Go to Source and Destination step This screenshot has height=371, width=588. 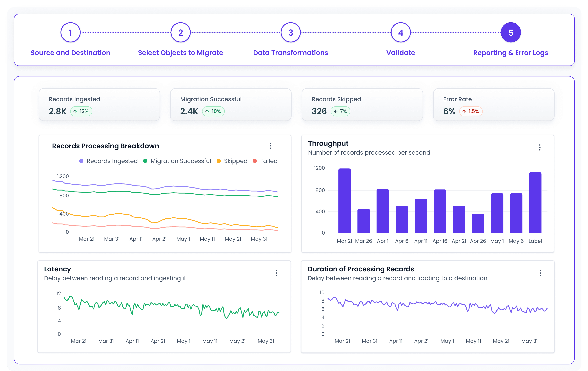coord(71,53)
